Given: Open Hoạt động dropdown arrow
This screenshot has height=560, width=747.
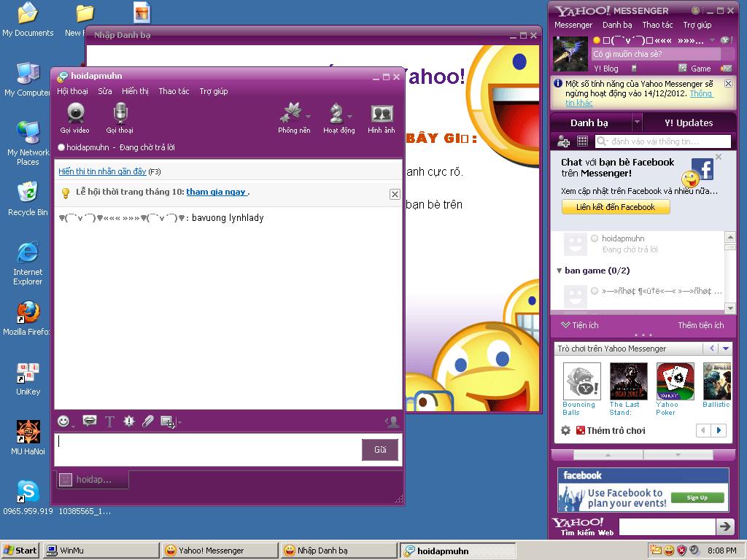Looking at the screenshot, I should pyautogui.click(x=350, y=116).
